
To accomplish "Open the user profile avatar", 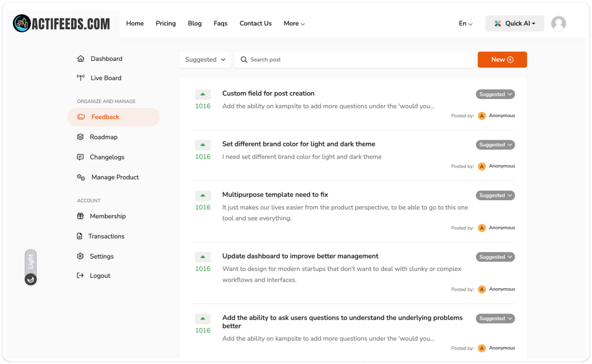I will pos(558,24).
